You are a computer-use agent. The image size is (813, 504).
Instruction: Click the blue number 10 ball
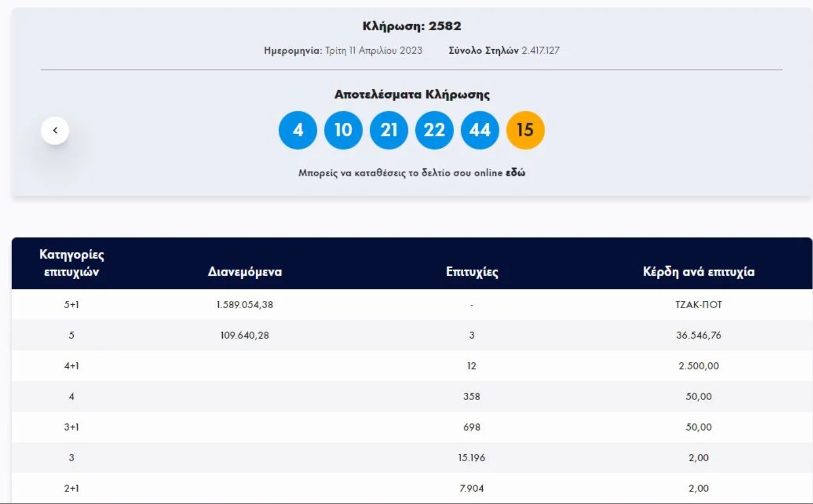343,130
